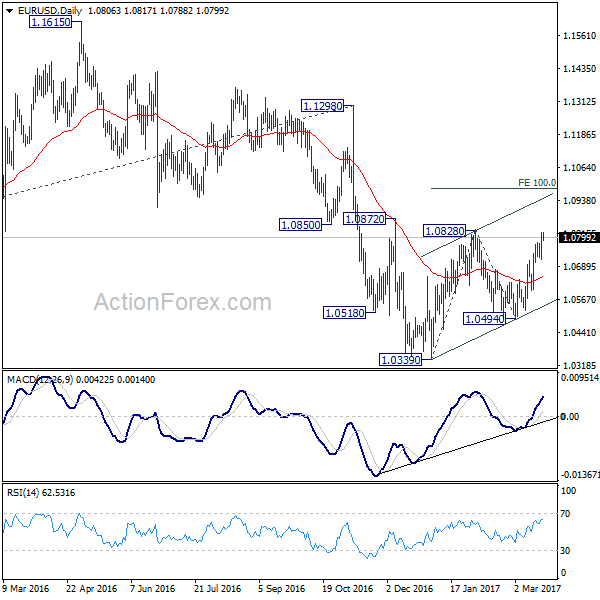Click the MACD axis value 0.009514

pyautogui.click(x=579, y=378)
